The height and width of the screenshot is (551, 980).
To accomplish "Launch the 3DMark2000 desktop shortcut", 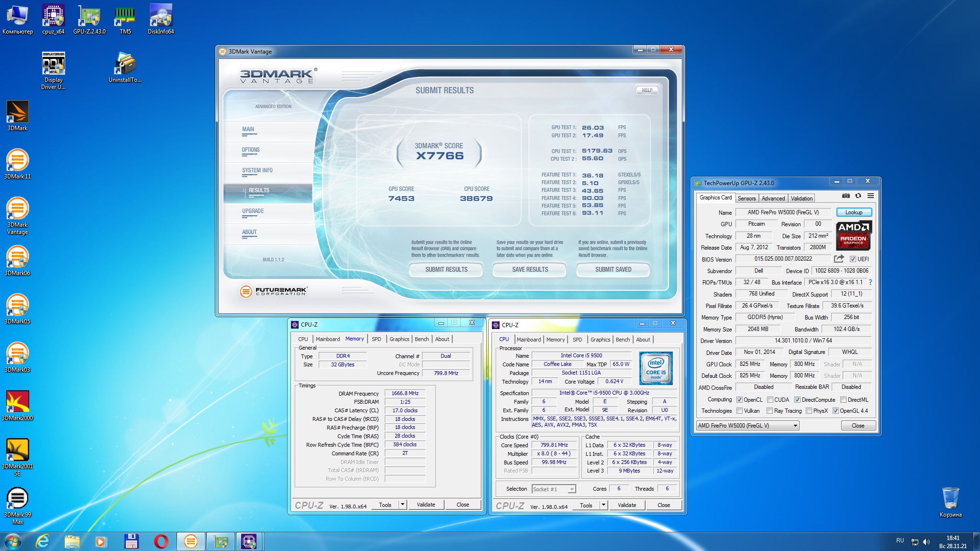I will (x=17, y=406).
